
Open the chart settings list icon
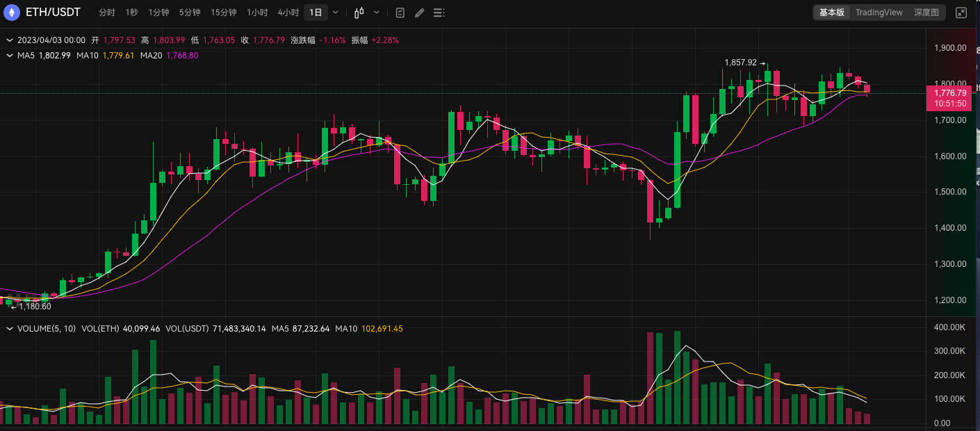click(x=439, y=13)
